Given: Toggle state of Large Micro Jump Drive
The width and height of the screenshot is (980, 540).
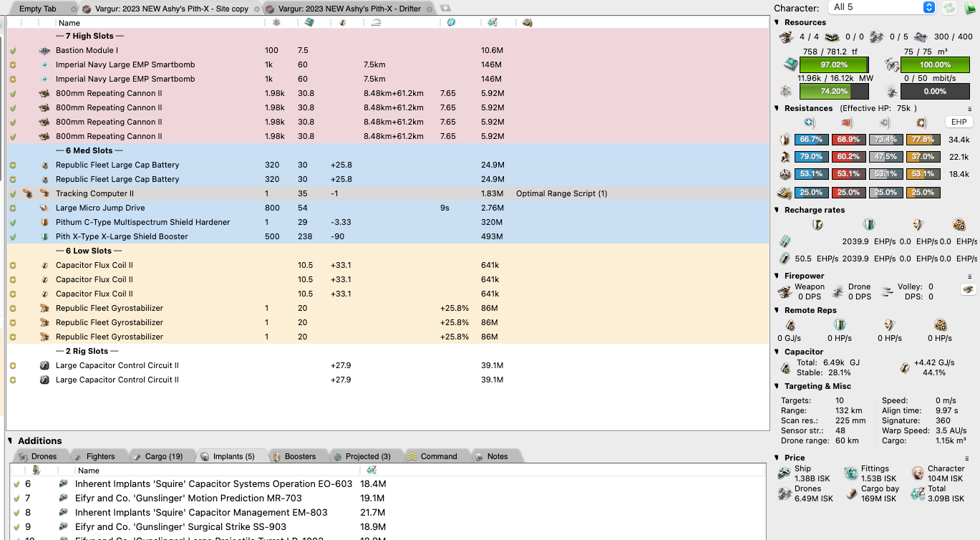Looking at the screenshot, I should click(13, 208).
